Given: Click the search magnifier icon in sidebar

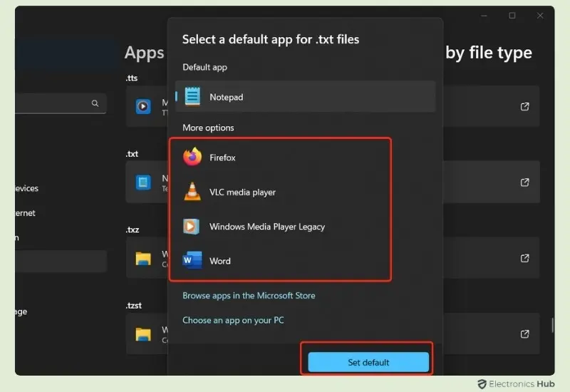Looking at the screenshot, I should [x=95, y=103].
